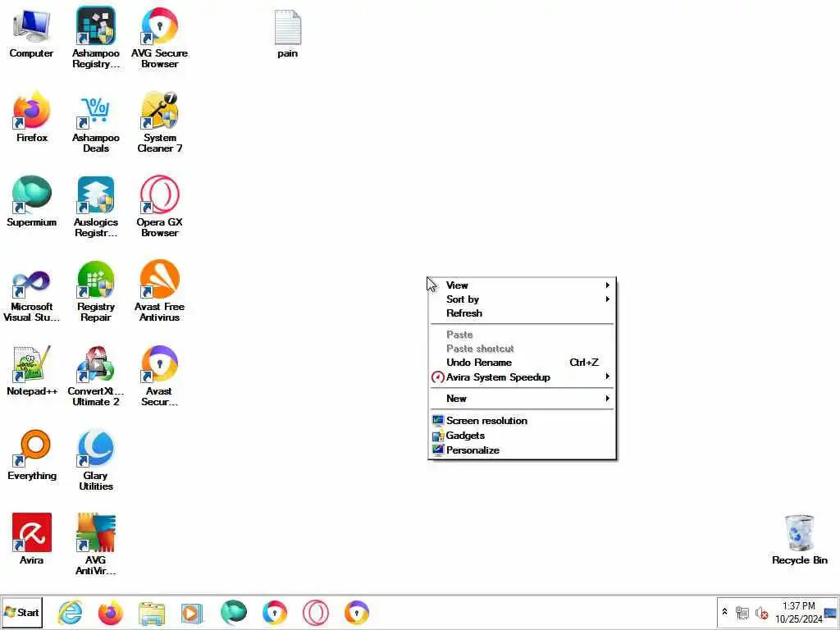Open Screen resolution settings
The height and width of the screenshot is (630, 840).
click(x=523, y=421)
